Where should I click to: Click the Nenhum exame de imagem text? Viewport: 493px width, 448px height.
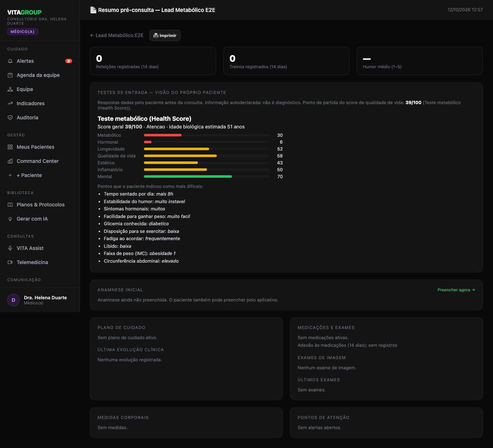[x=327, y=368]
